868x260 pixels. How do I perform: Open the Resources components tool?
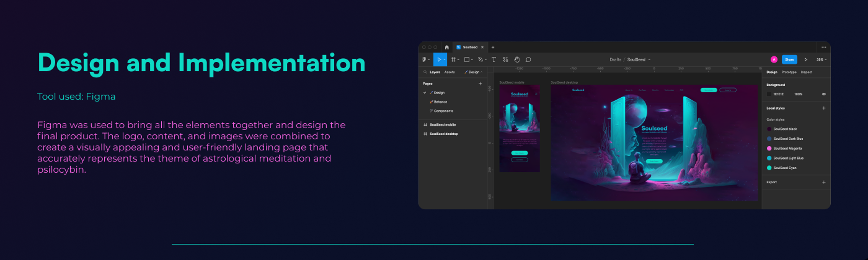(x=505, y=59)
